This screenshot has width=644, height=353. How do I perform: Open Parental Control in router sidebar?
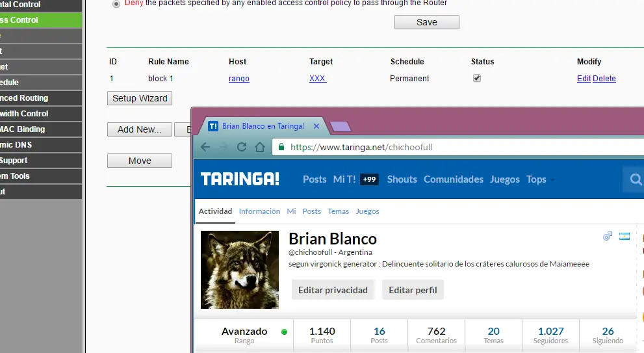[41, 5]
